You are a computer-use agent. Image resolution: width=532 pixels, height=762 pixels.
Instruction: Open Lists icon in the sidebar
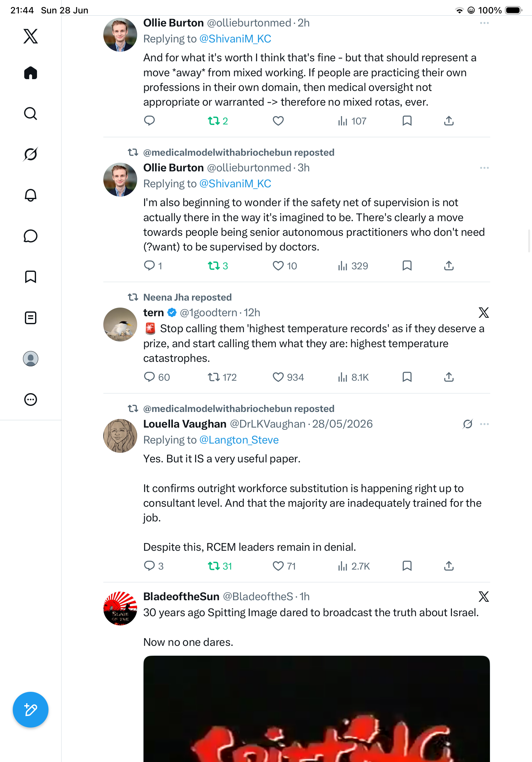click(31, 317)
